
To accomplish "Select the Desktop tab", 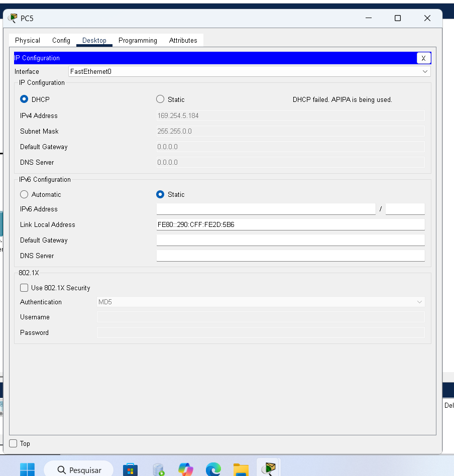I will point(94,40).
